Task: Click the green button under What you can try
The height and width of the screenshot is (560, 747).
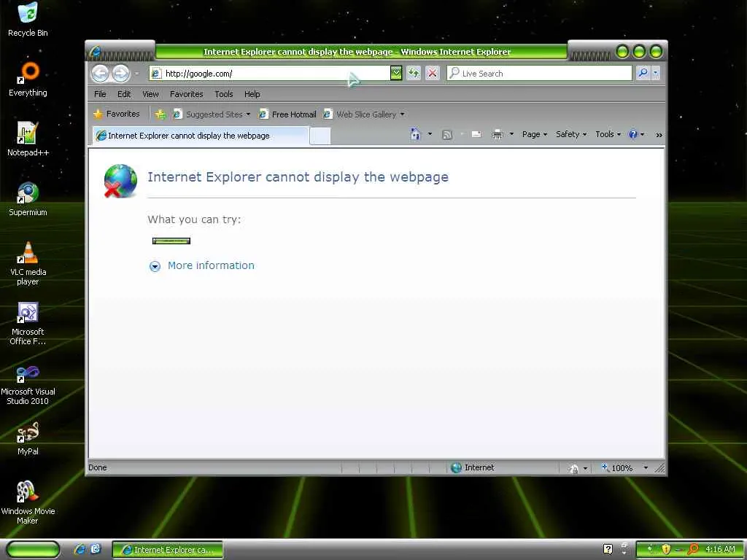Action: click(171, 241)
